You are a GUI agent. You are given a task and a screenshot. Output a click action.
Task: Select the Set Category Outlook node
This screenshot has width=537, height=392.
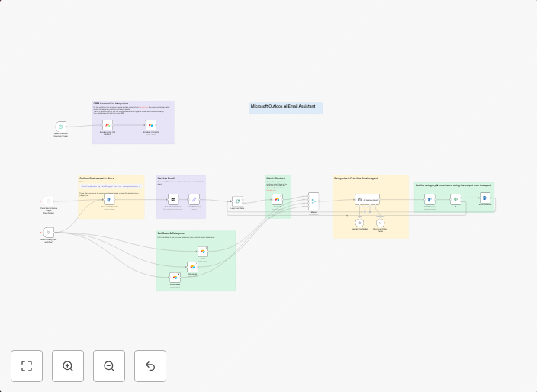(430, 199)
